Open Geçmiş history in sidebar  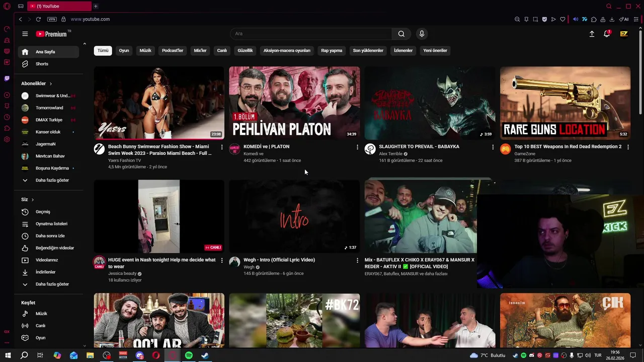(x=48, y=212)
